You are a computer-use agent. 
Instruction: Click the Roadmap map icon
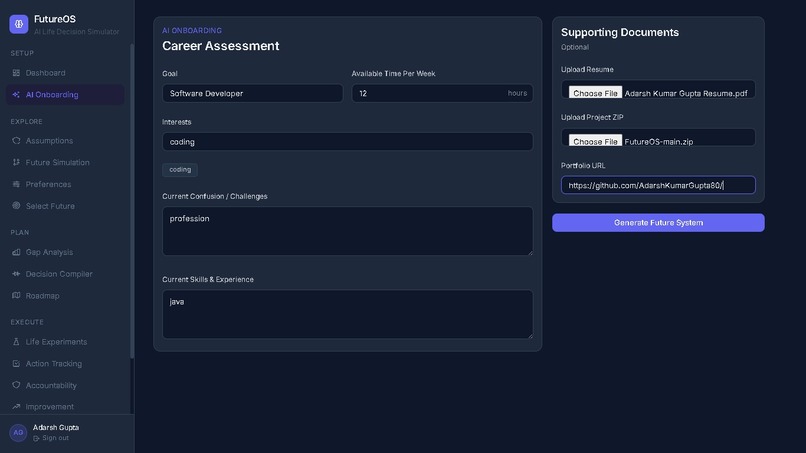coord(16,295)
